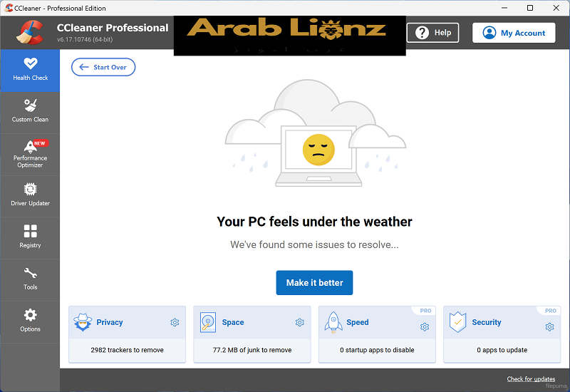The width and height of the screenshot is (570, 392).
Task: Click the Make it better button
Action: click(x=314, y=282)
